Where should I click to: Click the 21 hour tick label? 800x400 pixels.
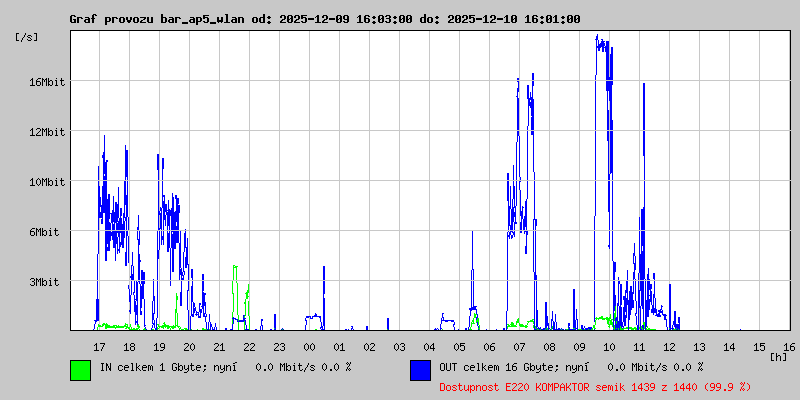click(x=219, y=347)
